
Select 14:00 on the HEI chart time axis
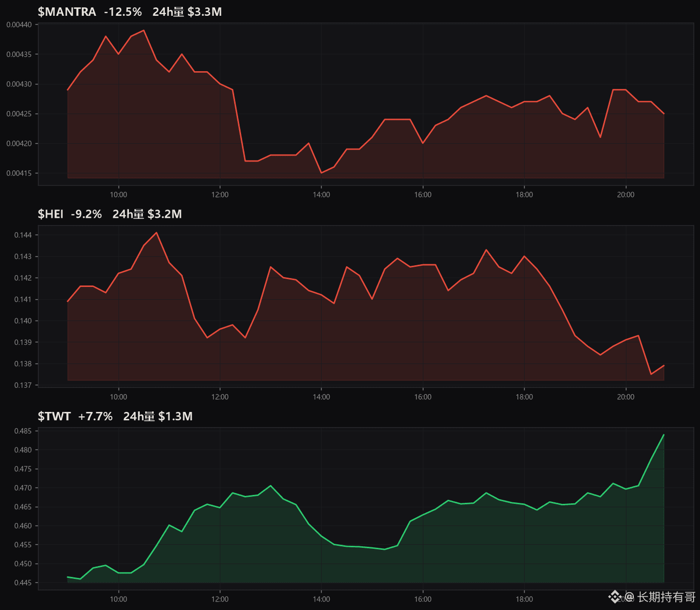click(322, 397)
